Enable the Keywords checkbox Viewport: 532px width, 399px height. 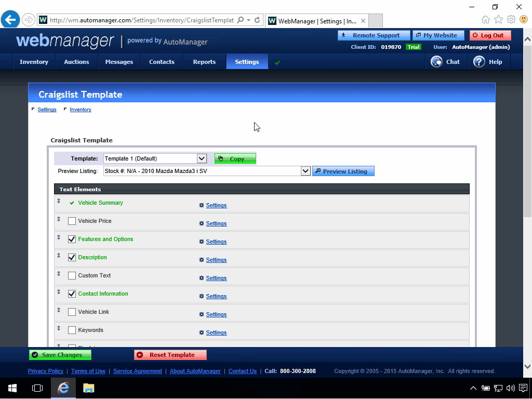tap(72, 330)
